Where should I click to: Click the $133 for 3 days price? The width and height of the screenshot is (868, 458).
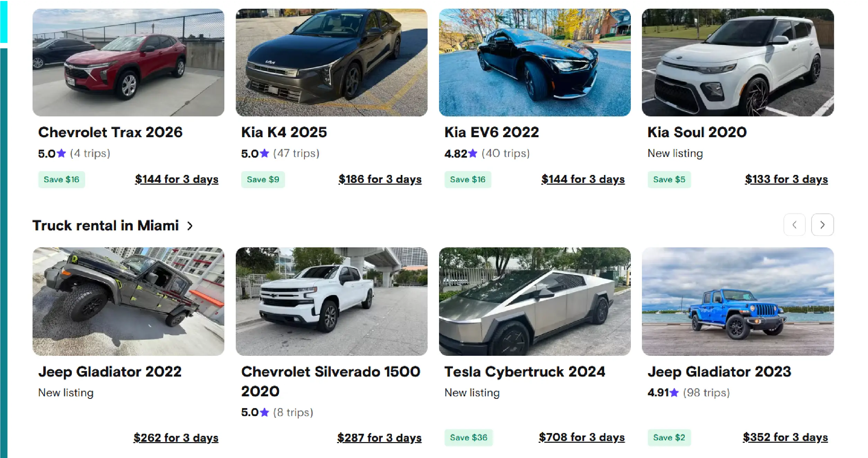click(x=786, y=179)
